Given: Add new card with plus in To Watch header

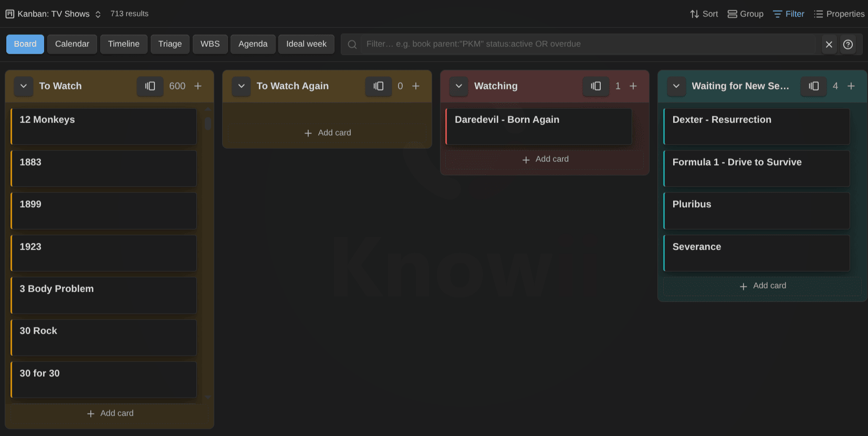Looking at the screenshot, I should click(198, 86).
